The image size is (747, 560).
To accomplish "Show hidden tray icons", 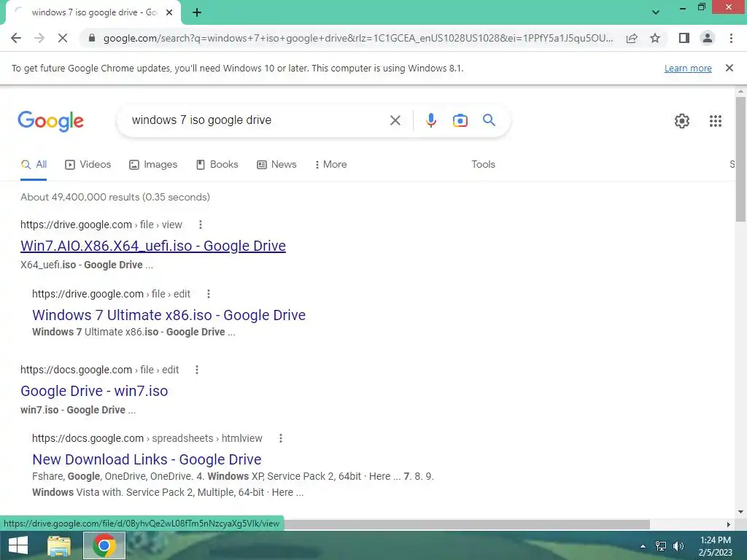I will (x=643, y=546).
